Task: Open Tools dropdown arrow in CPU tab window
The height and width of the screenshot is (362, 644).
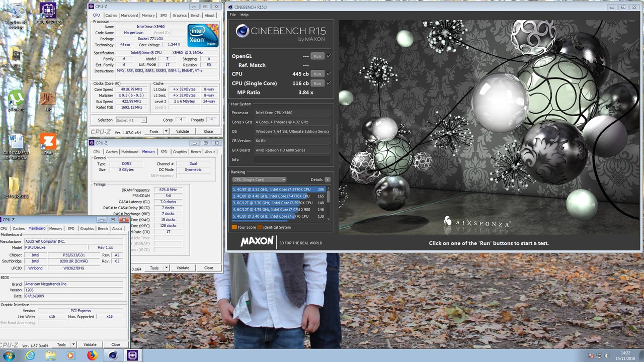Action: point(166,131)
